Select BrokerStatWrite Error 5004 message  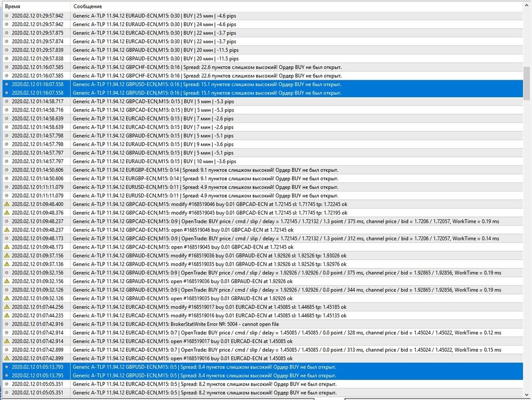176,324
